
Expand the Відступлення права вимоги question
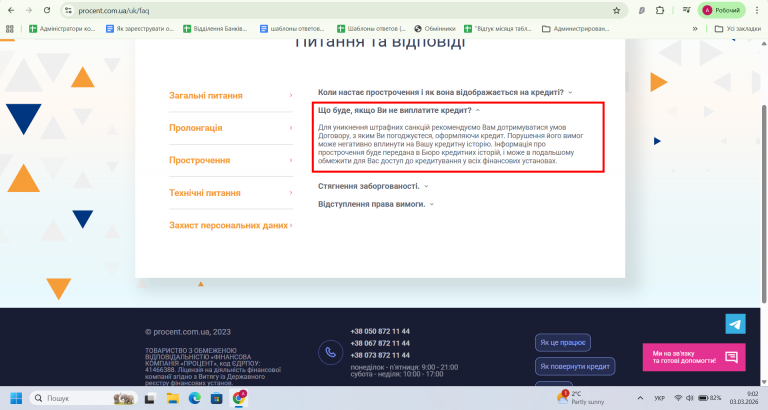tap(376, 204)
